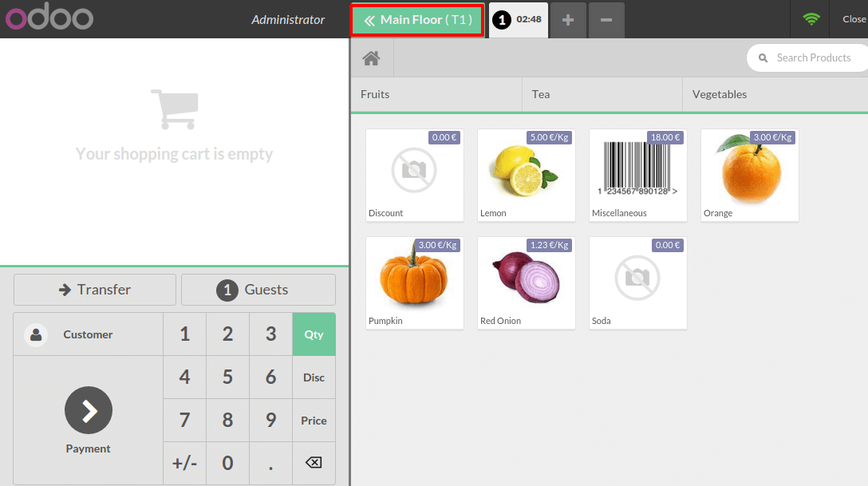Screen dimensions: 868x486
Task: Switch numpad to Price mode
Action: coord(314,420)
